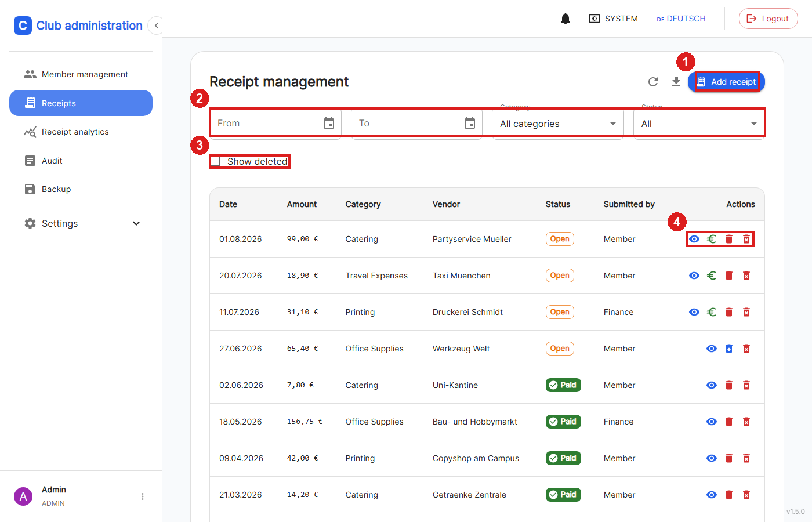Permanently delete the Werkzeug Welt receipt
Viewport: 812px width, 522px height.
746,349
